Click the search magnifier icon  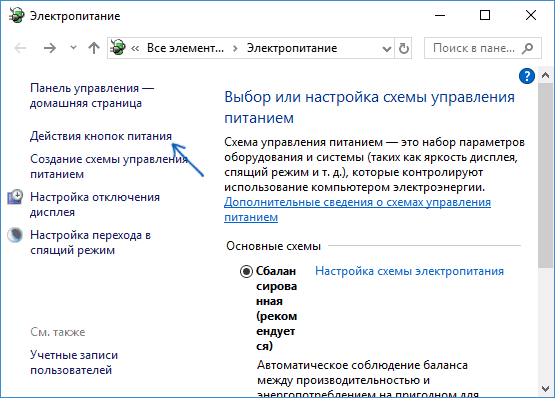(527, 48)
